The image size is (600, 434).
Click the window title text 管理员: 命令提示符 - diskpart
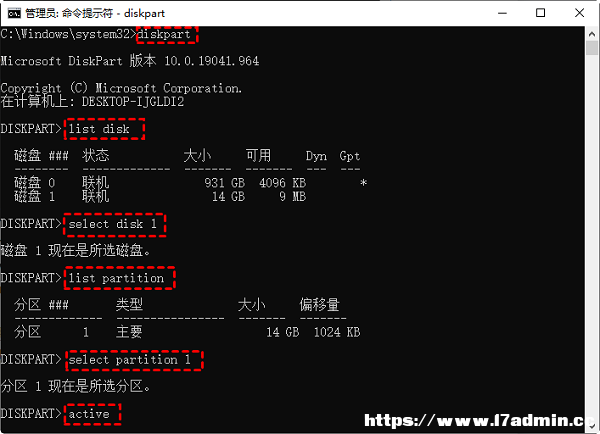point(95,13)
